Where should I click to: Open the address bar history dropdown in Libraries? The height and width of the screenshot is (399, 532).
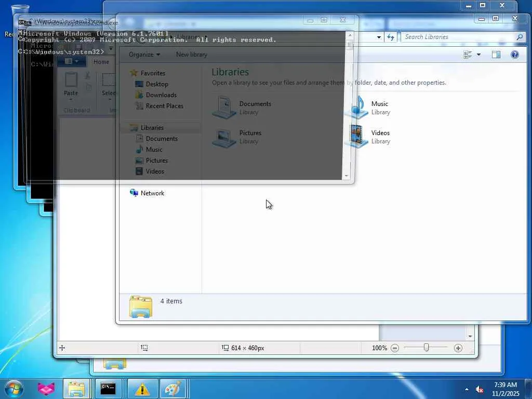coord(379,37)
